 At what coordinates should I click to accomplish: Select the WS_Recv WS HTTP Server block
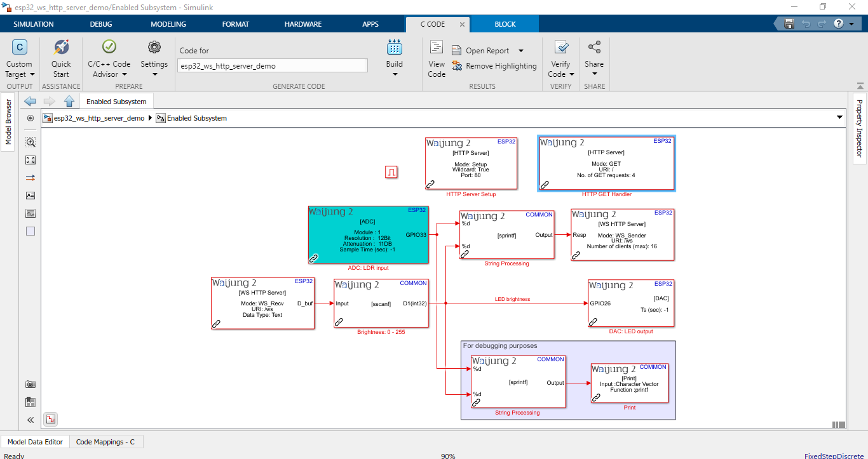pos(262,303)
